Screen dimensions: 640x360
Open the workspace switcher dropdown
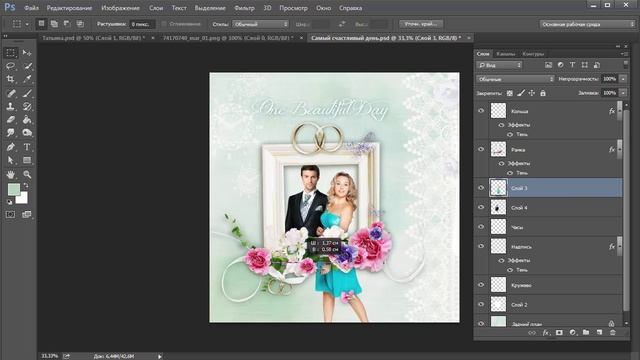[x=587, y=24]
